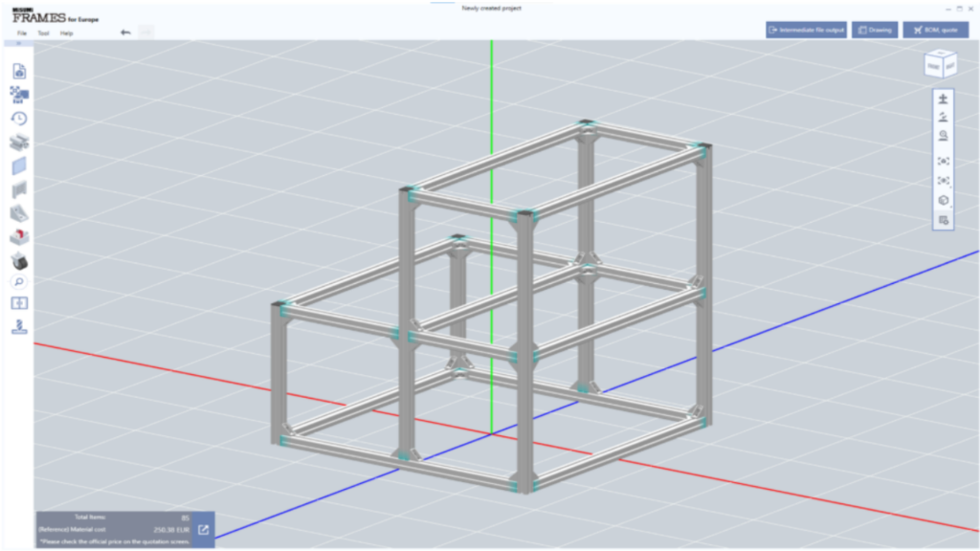Select the aluminum extrusion frame tool
The image size is (980, 551).
coord(19,143)
